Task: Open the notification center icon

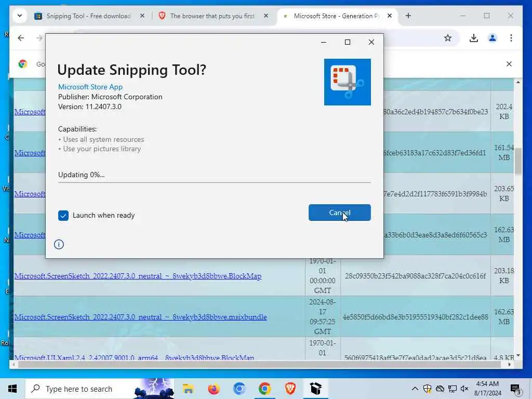Action: pyautogui.click(x=515, y=389)
